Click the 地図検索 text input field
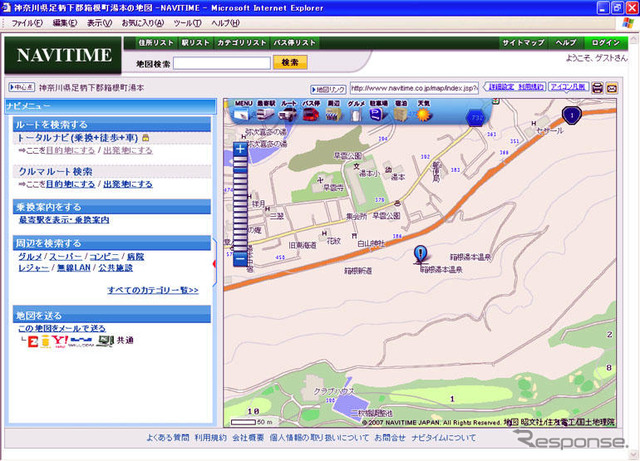 (222, 63)
